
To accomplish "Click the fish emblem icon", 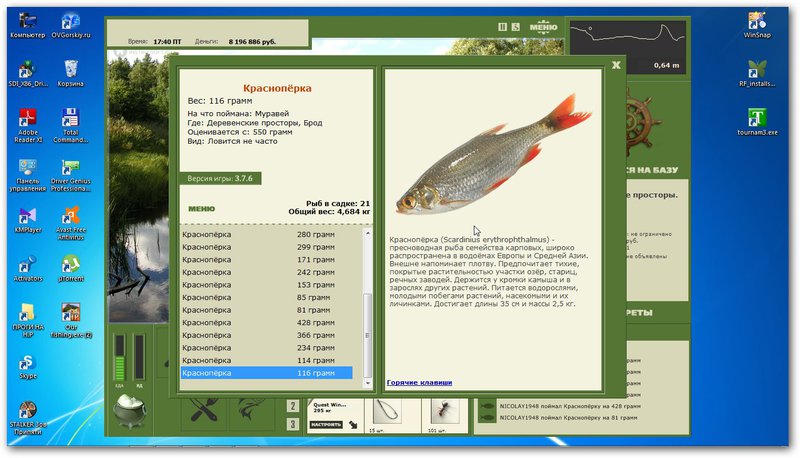I will 251,411.
